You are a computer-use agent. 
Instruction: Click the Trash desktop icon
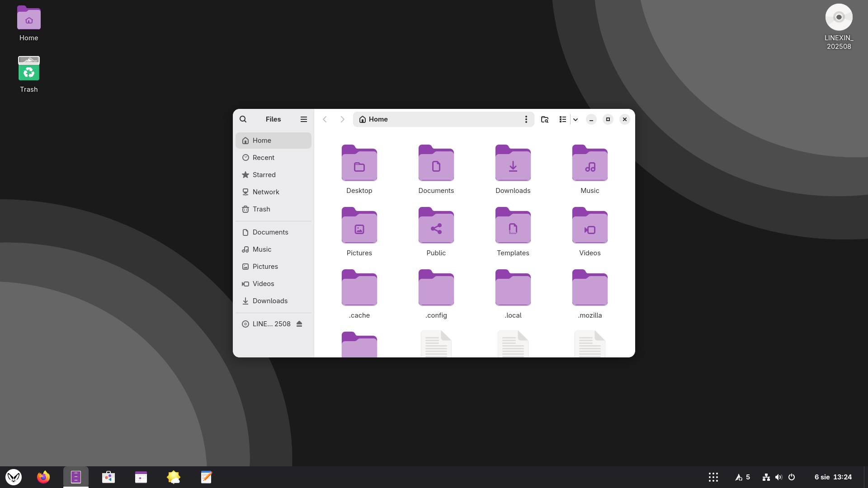point(29,69)
